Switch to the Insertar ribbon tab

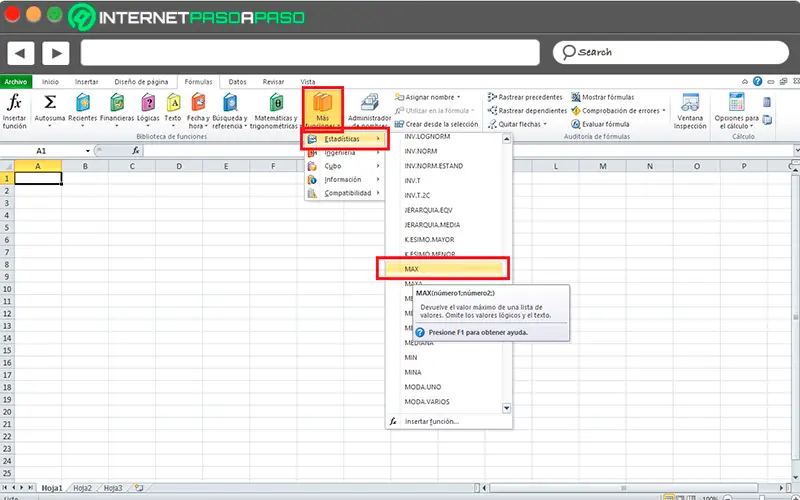coord(87,82)
